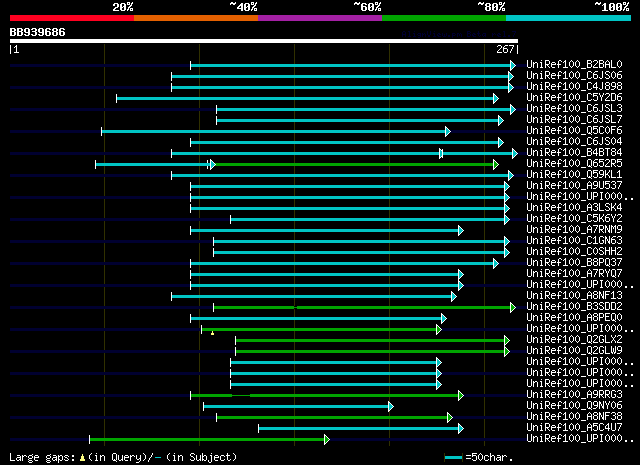The height and width of the screenshot is (465, 640).
Task: Click the 20% legend percentage label
Action: tap(123, 7)
